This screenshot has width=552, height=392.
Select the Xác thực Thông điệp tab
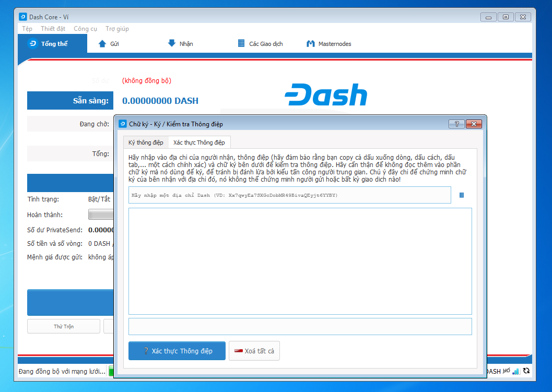point(199,142)
